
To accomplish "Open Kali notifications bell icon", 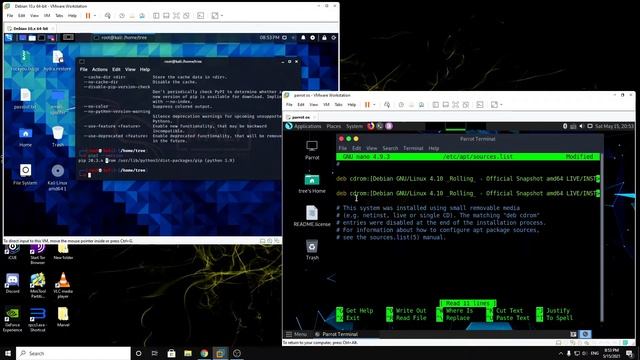I will point(303,38).
